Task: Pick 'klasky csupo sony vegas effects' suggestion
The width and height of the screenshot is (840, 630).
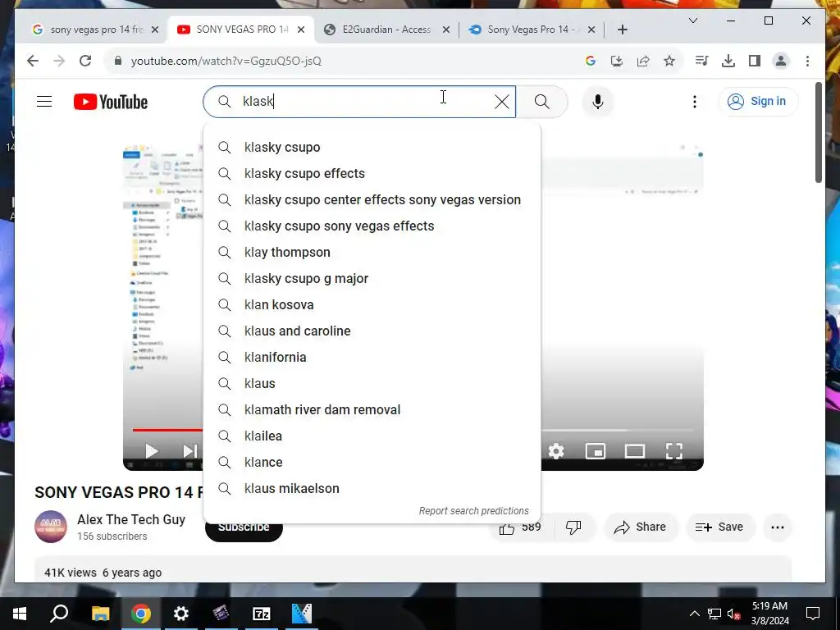Action: click(x=372, y=226)
